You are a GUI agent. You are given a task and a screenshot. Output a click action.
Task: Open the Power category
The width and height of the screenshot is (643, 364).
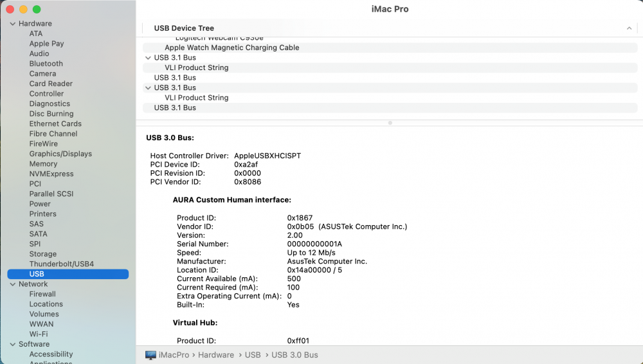40,204
